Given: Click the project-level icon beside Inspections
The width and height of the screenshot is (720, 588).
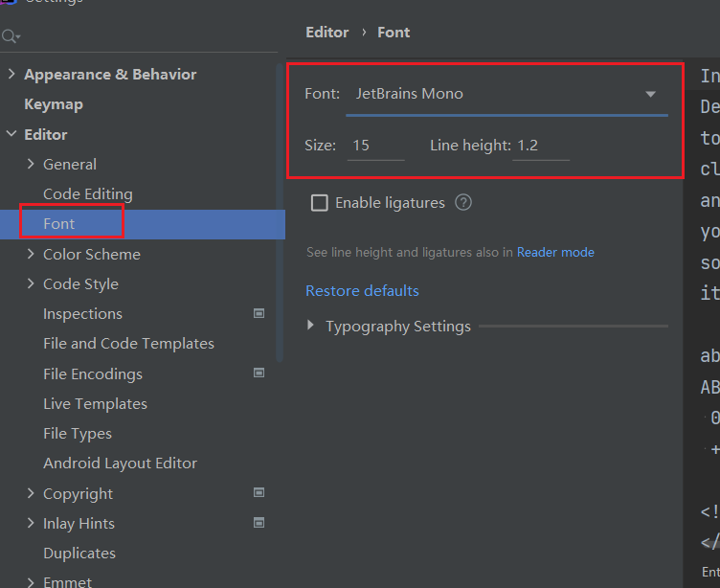Looking at the screenshot, I should pos(259,313).
